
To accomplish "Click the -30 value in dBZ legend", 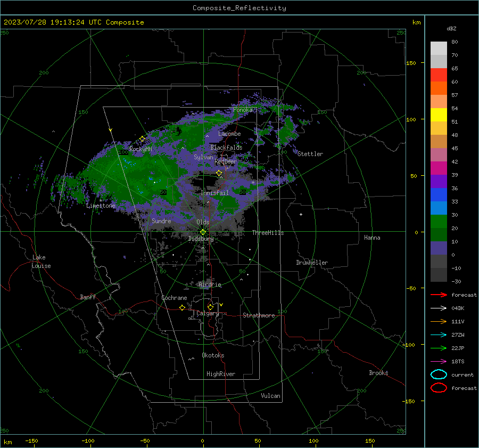I will pos(456,281).
